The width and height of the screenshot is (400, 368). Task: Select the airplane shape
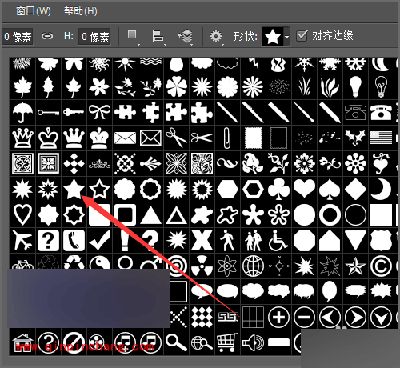(23, 241)
